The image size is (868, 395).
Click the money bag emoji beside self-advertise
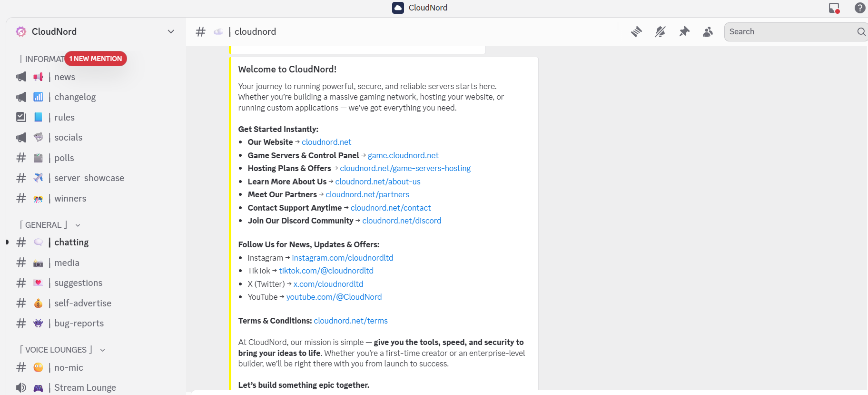tap(38, 304)
